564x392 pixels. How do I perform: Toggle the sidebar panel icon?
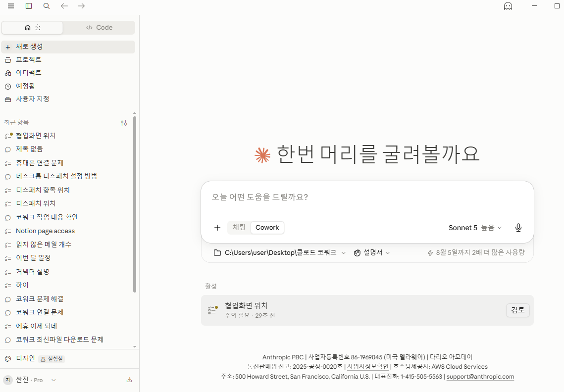(29, 6)
